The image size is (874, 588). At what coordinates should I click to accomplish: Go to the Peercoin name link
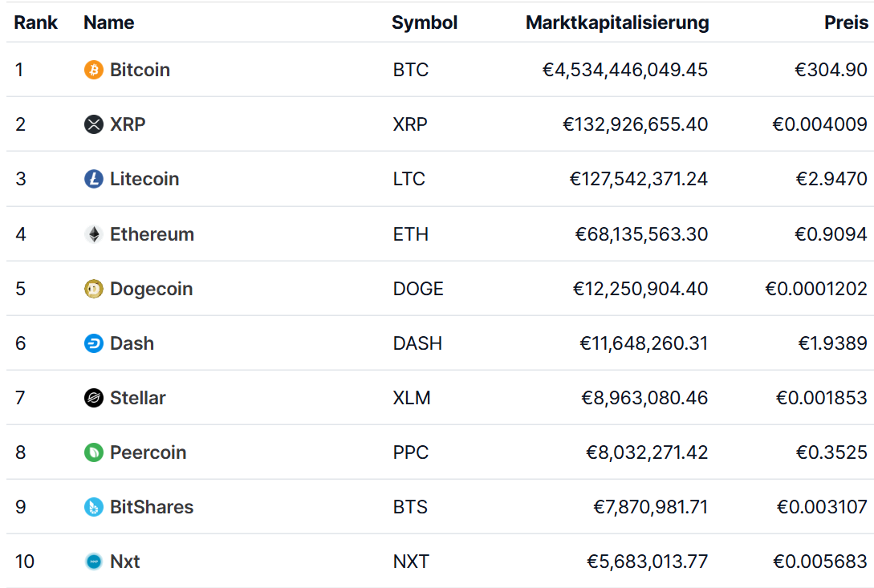[x=148, y=452]
